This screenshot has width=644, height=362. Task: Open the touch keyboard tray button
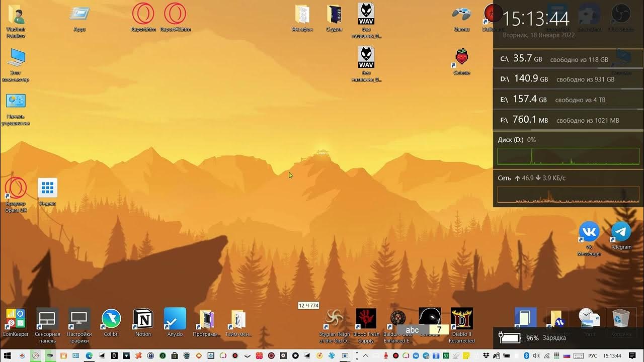(x=579, y=355)
